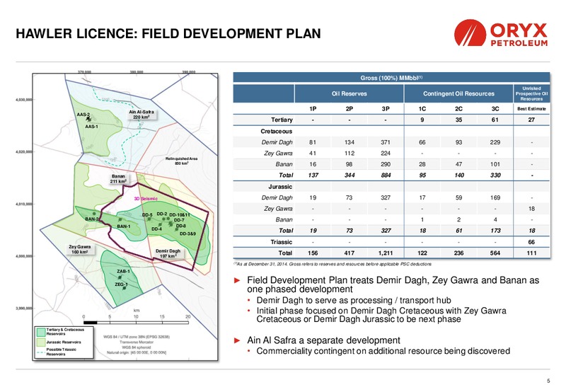The height and width of the screenshot is (392, 566).
Task: Click the BAN-1 well label
Action: pyautogui.click(x=123, y=226)
